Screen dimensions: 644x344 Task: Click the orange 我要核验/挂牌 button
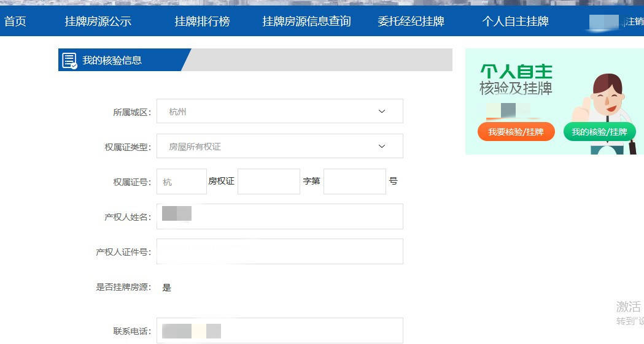(x=516, y=132)
